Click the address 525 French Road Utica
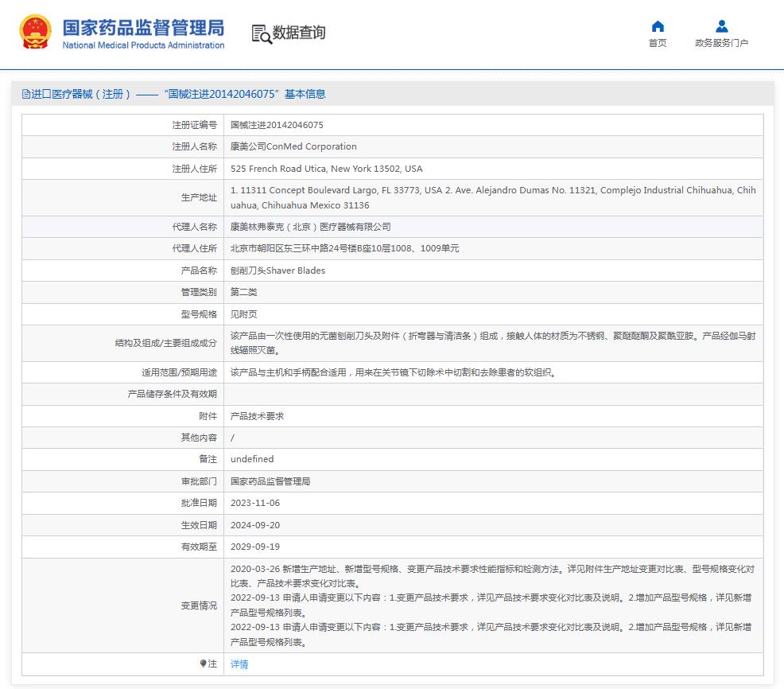The width and height of the screenshot is (784, 689). 326,169
